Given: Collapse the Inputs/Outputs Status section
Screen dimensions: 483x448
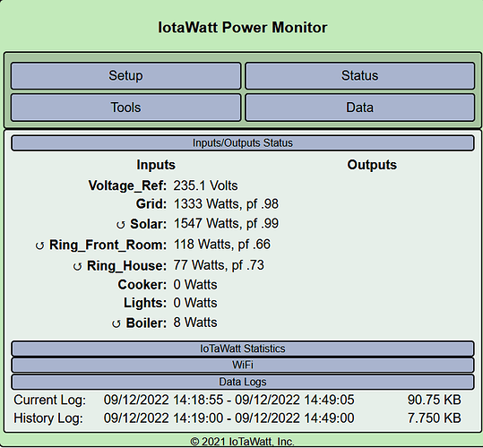Looking at the screenshot, I should [x=243, y=143].
